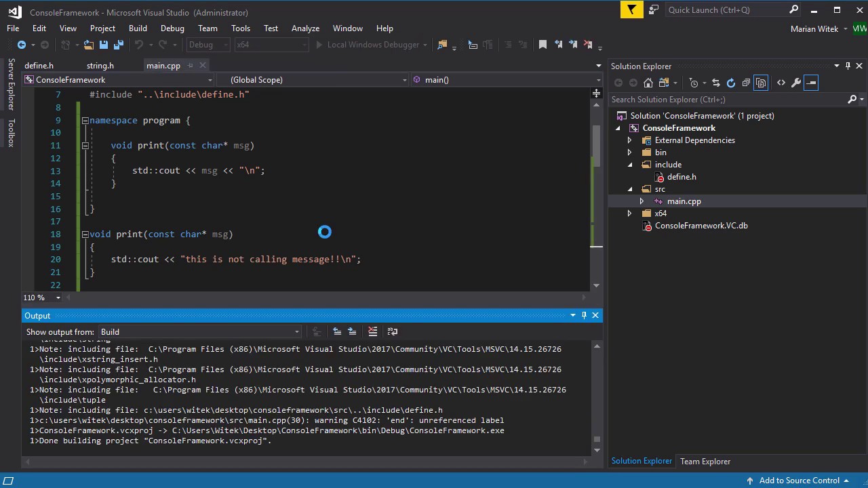868x488 pixels.
Task: Toggle auto hide pin of Solution Explorer
Action: [848, 66]
